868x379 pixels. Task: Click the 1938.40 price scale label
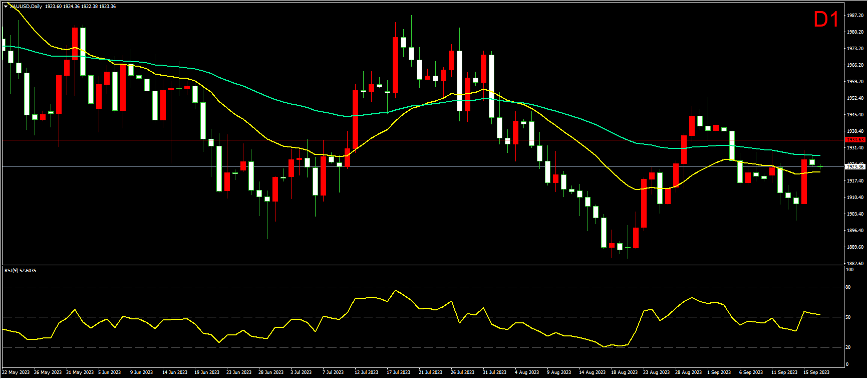pyautogui.click(x=855, y=131)
